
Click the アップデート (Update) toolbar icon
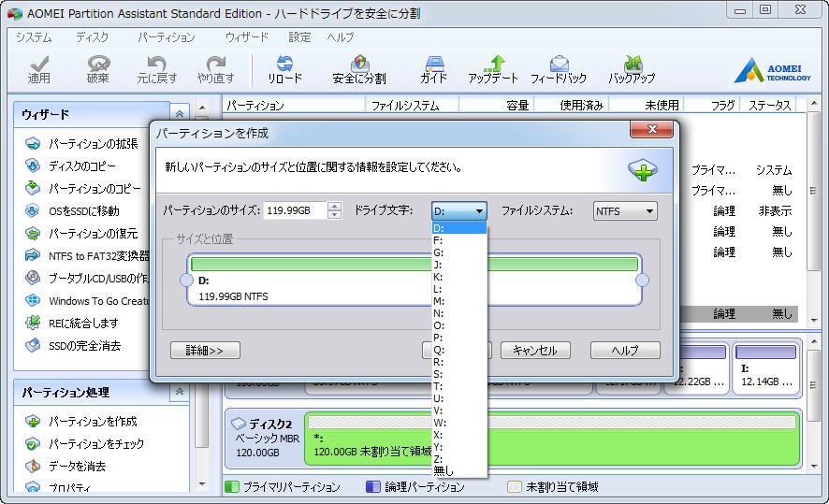pos(493,70)
